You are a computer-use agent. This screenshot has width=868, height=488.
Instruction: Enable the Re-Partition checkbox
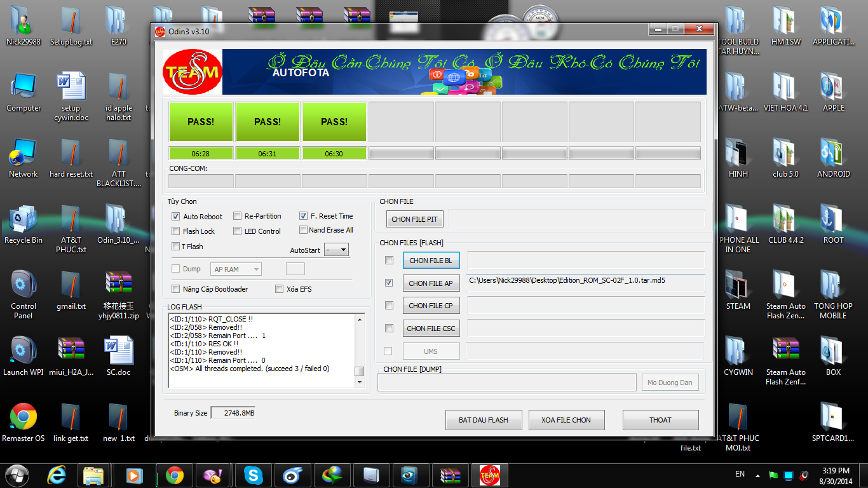238,216
